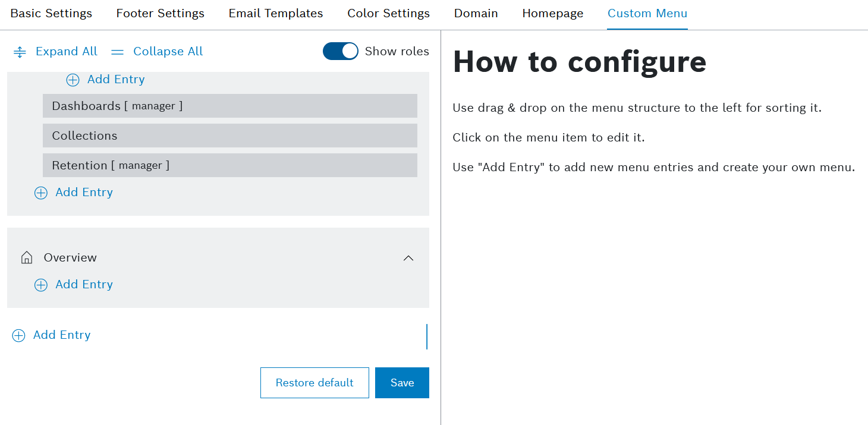Click the Collapse All lines icon
This screenshot has height=425, width=868.
[118, 52]
